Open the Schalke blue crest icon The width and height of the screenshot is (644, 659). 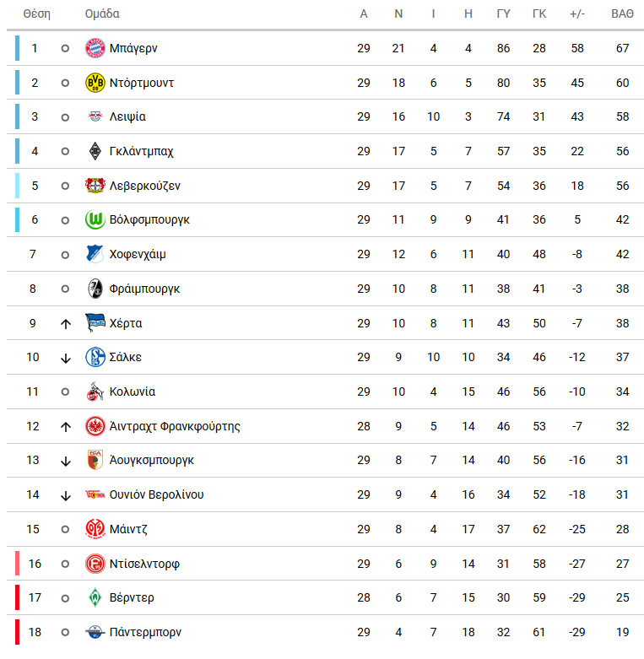tap(95, 357)
